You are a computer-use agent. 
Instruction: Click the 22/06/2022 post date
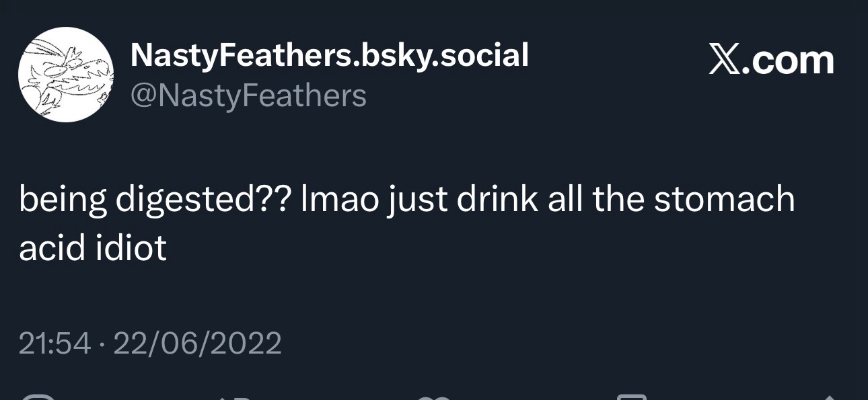tap(197, 344)
